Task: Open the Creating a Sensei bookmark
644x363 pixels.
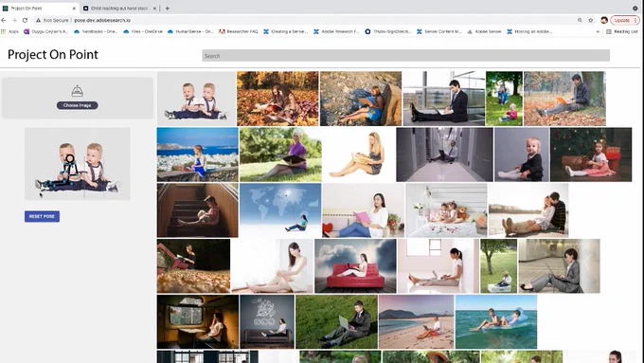Action: pos(285,31)
